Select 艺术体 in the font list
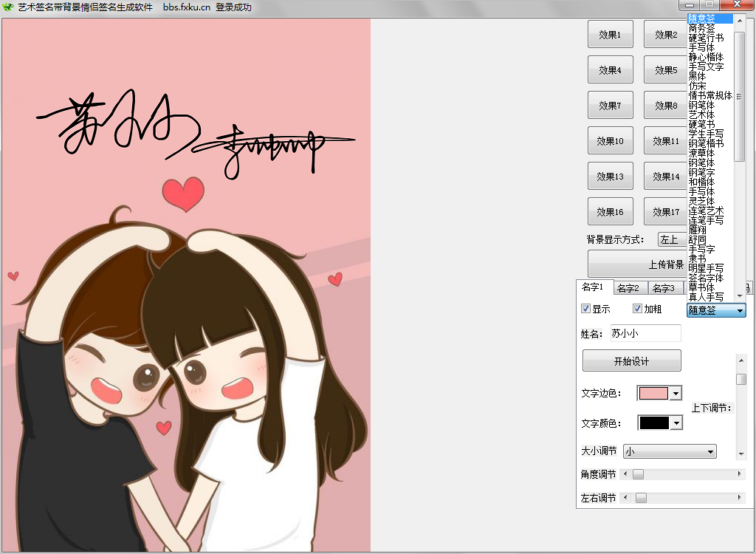Image resolution: width=756 pixels, height=554 pixels. [x=710, y=114]
